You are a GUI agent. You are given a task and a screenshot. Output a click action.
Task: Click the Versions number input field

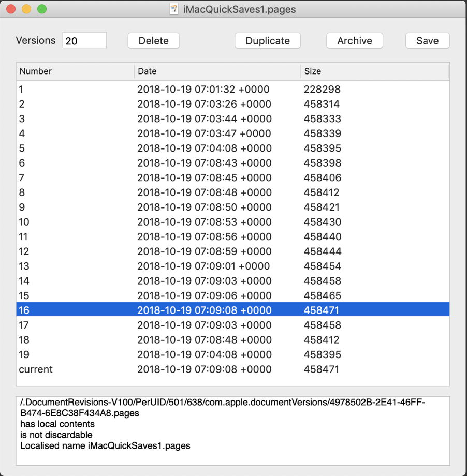(x=84, y=40)
